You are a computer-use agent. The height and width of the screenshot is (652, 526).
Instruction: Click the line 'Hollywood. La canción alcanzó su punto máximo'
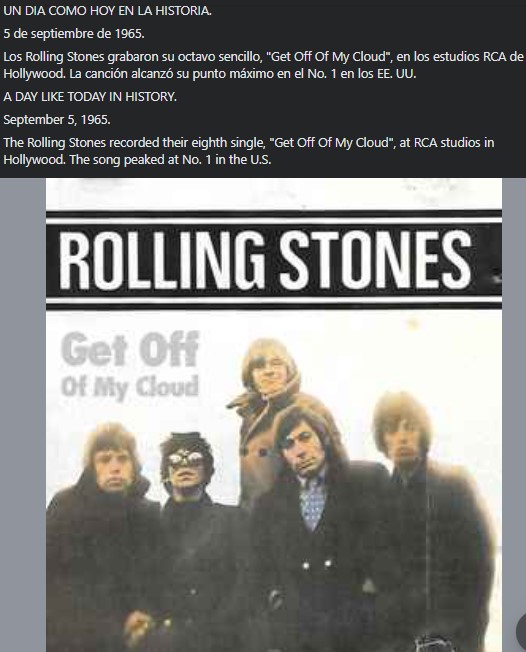point(210,74)
